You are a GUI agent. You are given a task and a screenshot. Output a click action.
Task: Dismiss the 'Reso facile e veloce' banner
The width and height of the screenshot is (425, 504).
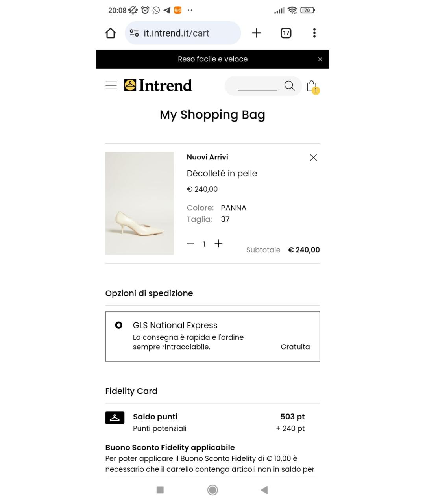click(x=320, y=59)
